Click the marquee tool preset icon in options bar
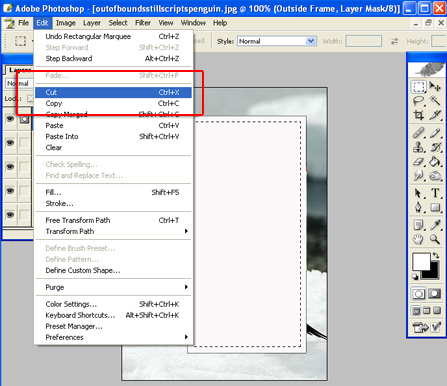 pos(20,41)
